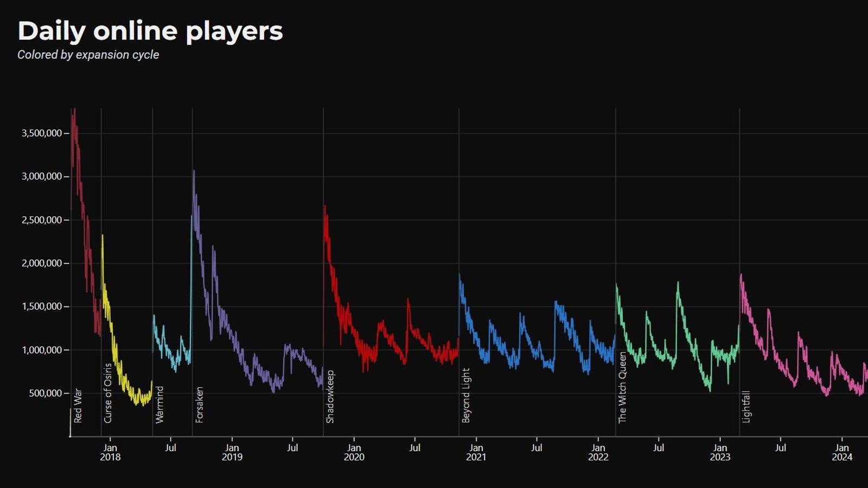Select the Forsaken expansion label
The width and height of the screenshot is (868, 488).
(x=200, y=404)
